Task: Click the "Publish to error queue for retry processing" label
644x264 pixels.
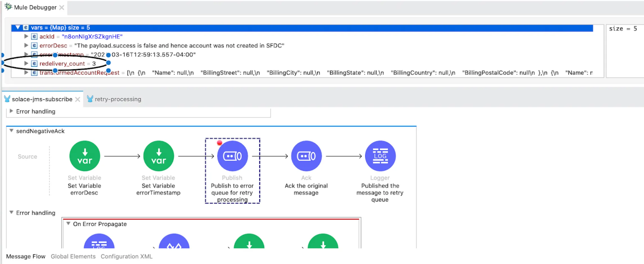Action: 232,193
